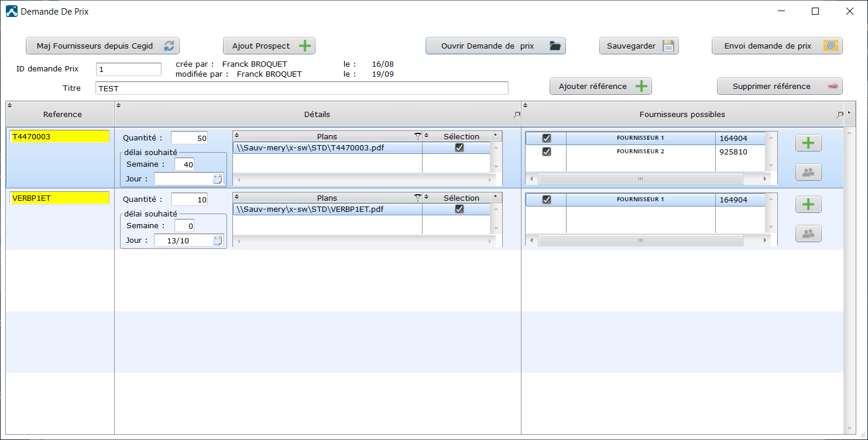Viewport: 868px width, 440px height.
Task: Uncheck FOURNISSEUR 1 for VERBP1ET
Action: (x=547, y=200)
